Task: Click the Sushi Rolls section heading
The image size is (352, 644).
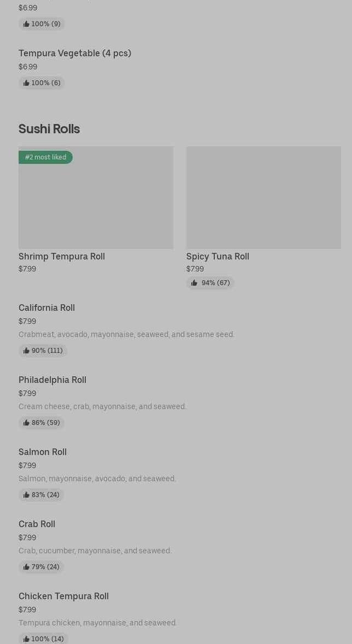Action: tap(49, 129)
